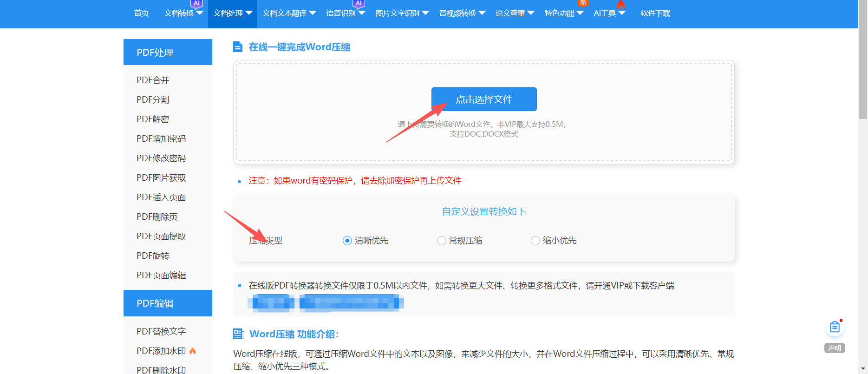Go to PDF插入页面
The width and height of the screenshot is (868, 374).
pyautogui.click(x=161, y=197)
